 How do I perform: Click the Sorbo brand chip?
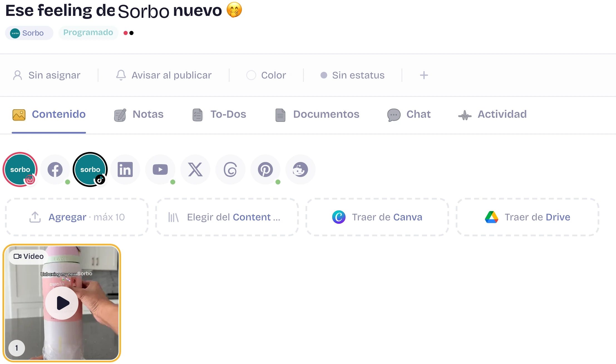point(29,33)
